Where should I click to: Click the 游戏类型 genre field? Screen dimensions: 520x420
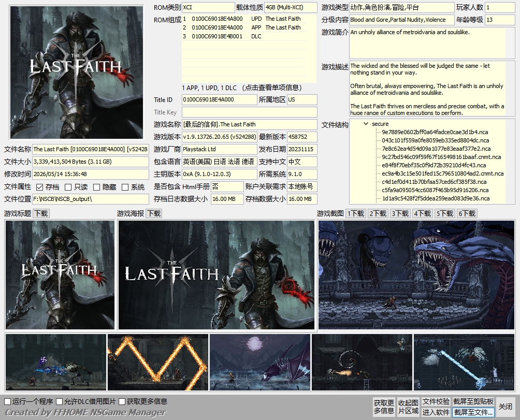point(401,7)
